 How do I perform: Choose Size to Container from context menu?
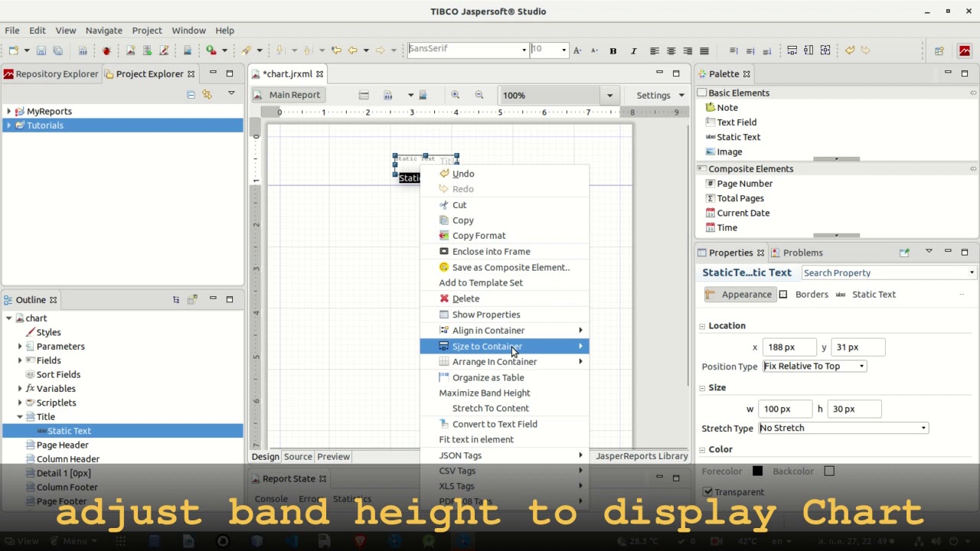click(x=505, y=347)
